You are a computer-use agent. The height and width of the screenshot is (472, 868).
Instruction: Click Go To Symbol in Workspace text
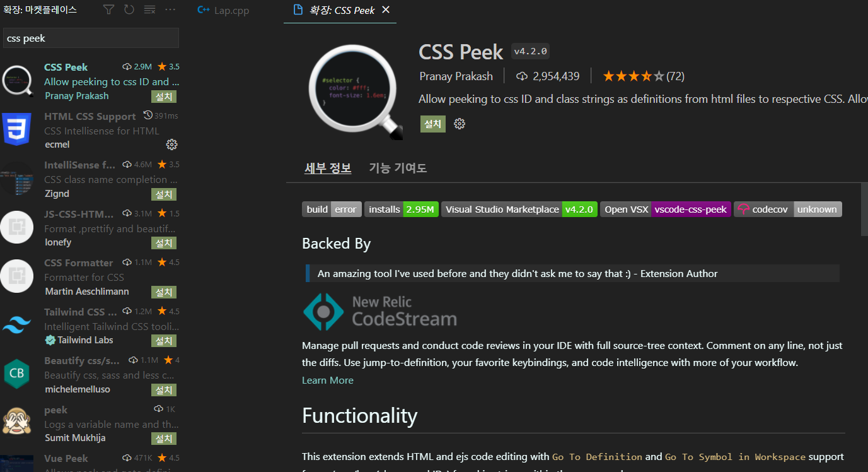(x=735, y=457)
